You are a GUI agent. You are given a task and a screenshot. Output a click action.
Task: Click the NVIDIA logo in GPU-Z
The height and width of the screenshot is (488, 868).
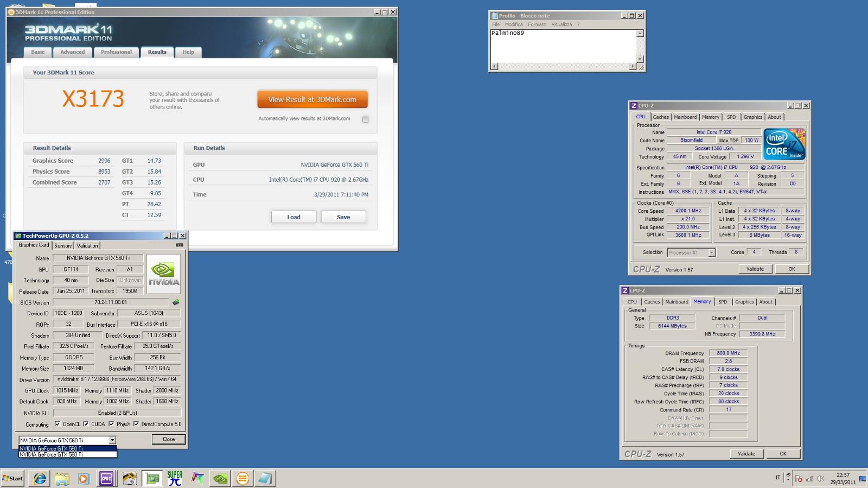[x=164, y=274]
